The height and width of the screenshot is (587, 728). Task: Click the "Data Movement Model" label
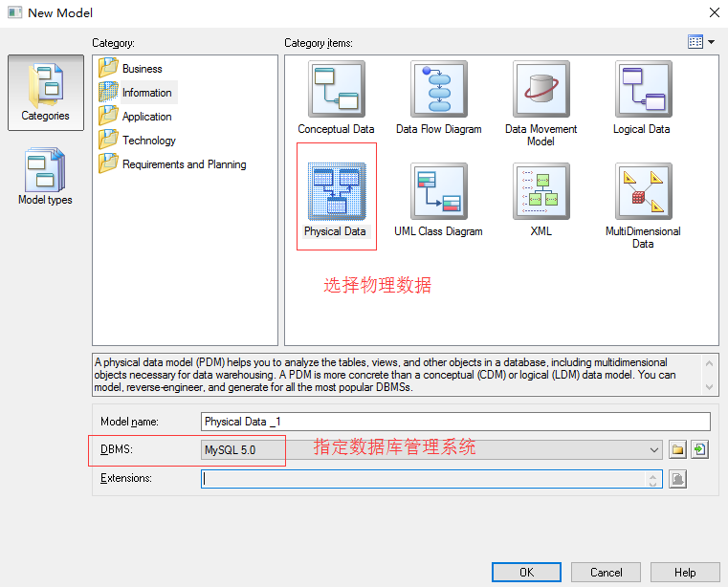[x=540, y=135]
